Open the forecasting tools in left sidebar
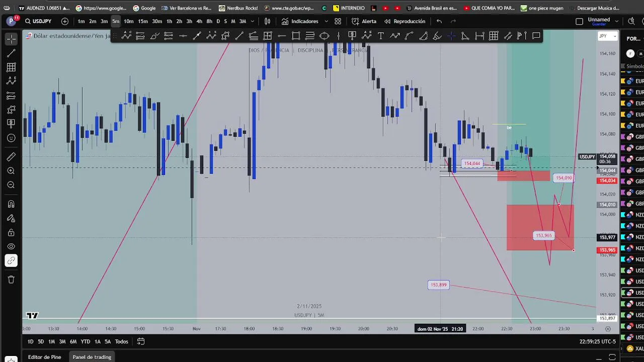 (11, 95)
